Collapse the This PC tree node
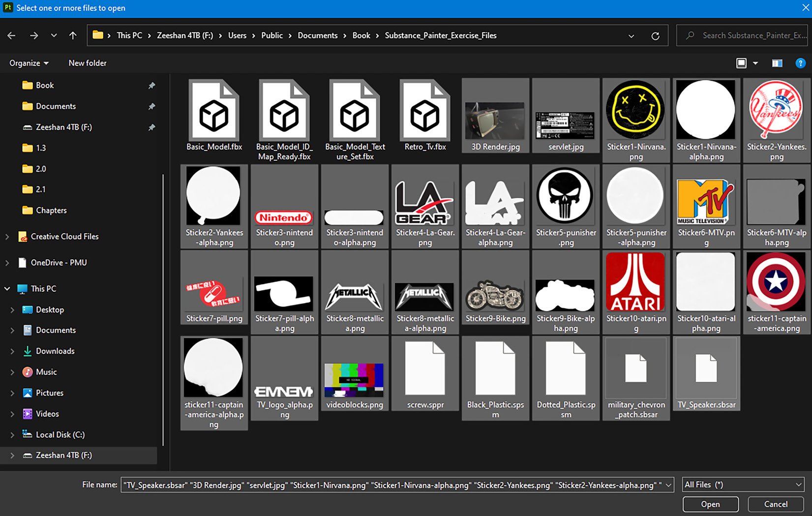 point(7,289)
